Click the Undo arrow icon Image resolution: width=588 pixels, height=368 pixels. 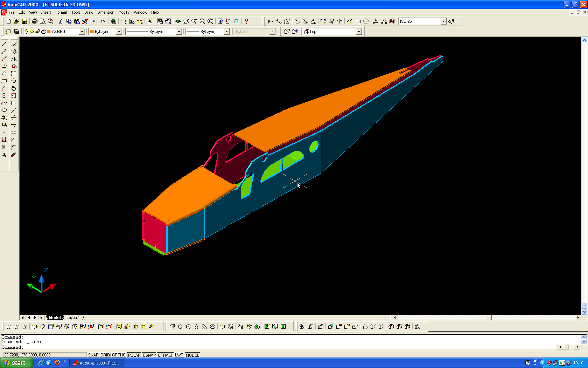95,21
